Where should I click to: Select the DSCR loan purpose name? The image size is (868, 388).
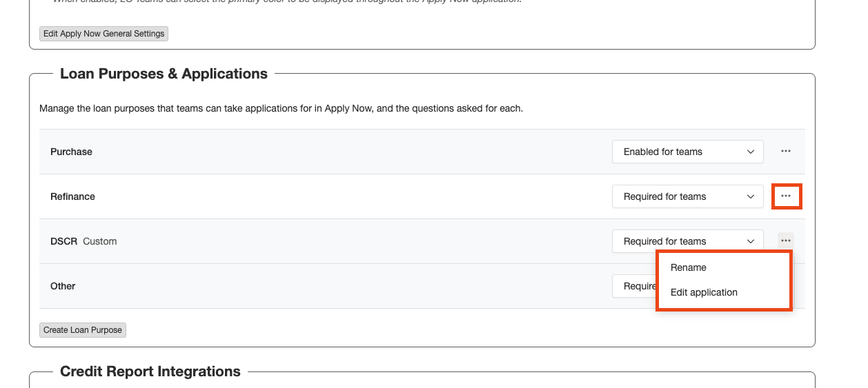63,241
